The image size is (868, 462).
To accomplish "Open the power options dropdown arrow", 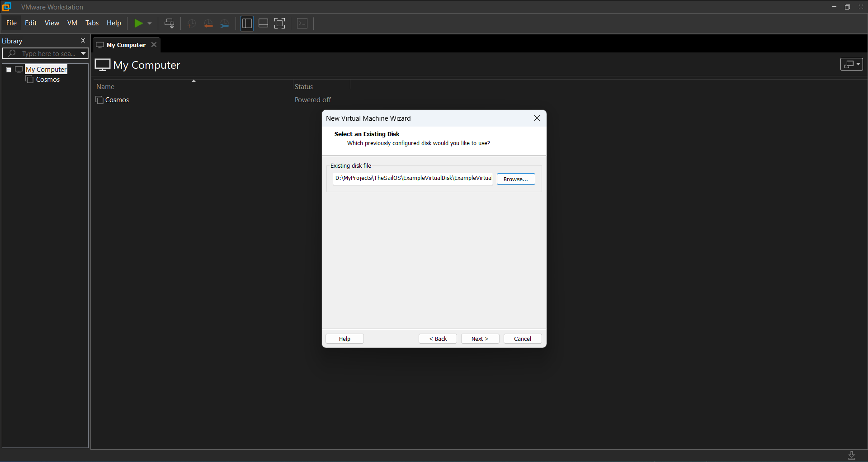I will point(150,23).
